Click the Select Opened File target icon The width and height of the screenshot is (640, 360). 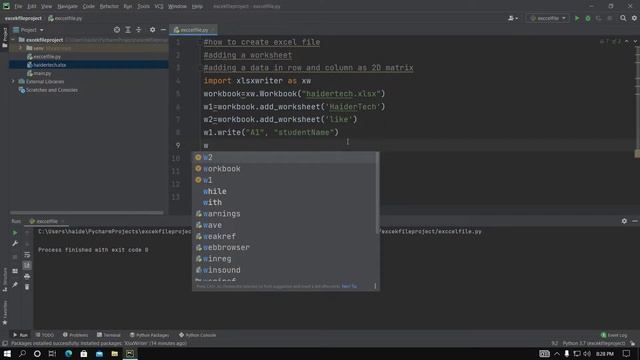click(117, 30)
